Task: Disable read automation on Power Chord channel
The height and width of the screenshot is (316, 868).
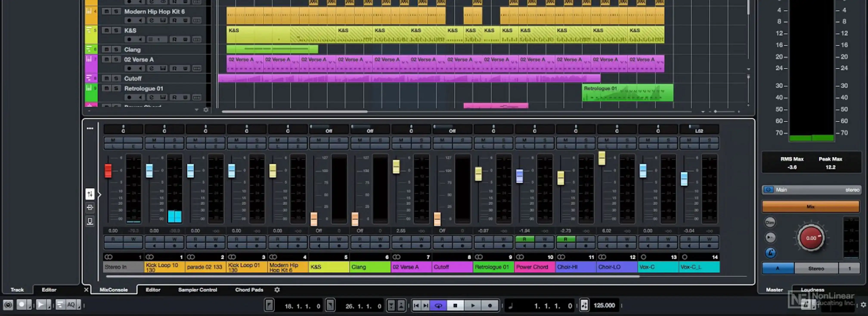Action: (524, 239)
